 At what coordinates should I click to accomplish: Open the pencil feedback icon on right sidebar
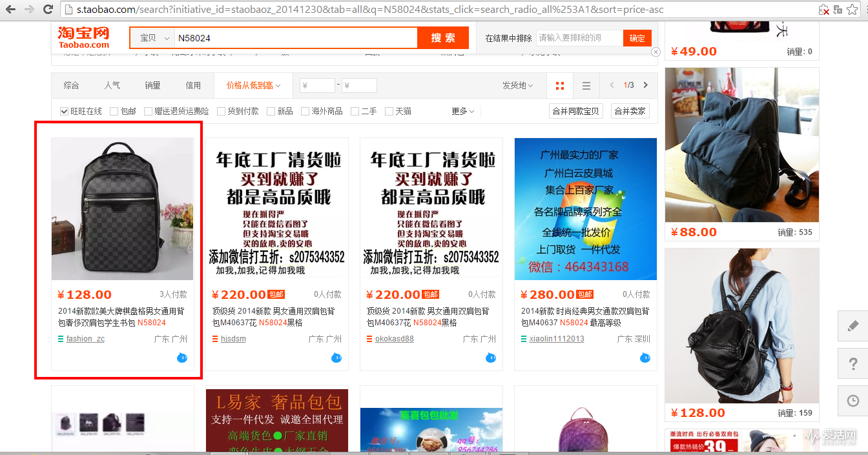pyautogui.click(x=852, y=327)
